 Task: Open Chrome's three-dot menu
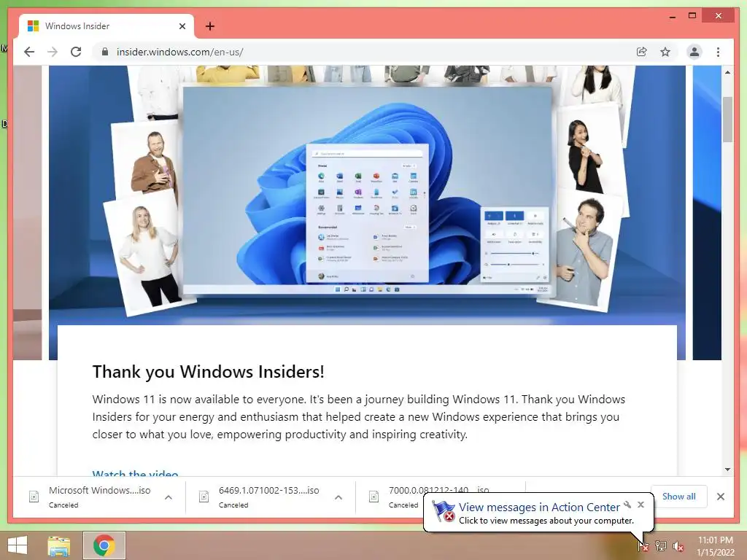click(x=718, y=52)
